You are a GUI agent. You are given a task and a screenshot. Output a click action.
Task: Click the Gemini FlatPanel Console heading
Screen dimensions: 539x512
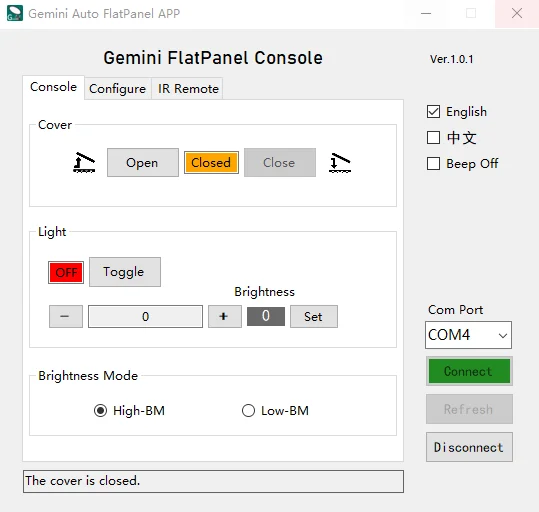pyautogui.click(x=213, y=58)
